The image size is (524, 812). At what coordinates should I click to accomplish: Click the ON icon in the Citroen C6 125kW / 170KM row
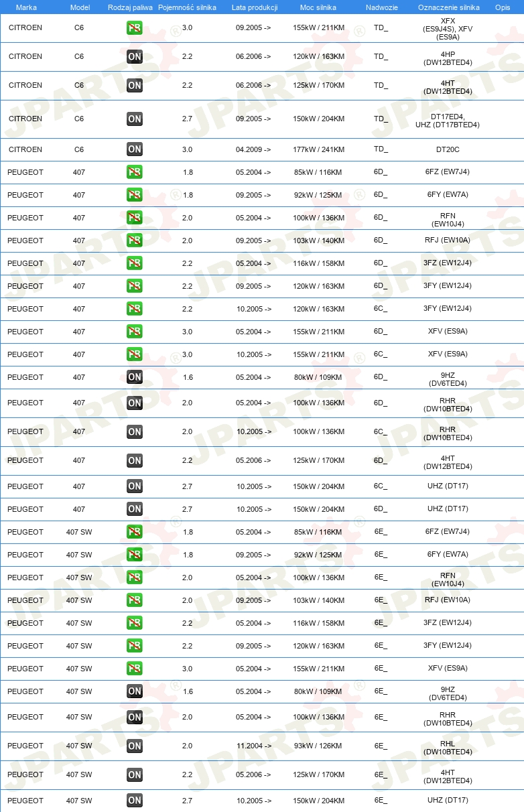point(134,85)
